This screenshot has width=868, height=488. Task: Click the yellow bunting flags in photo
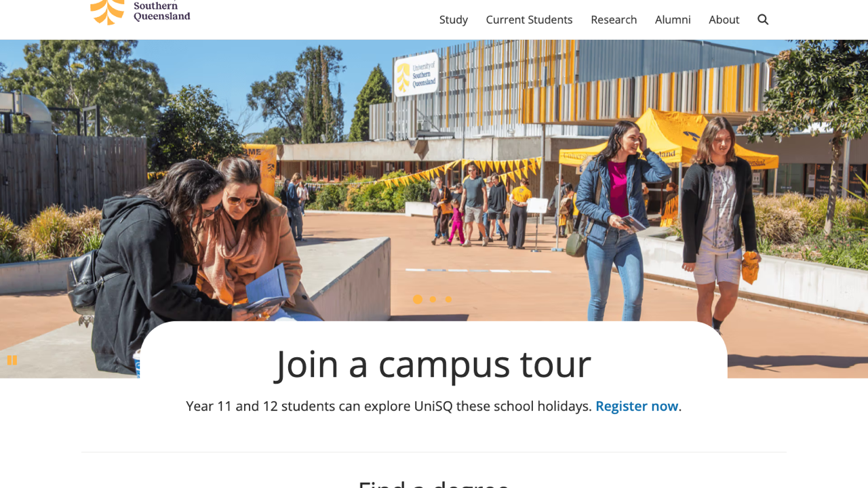461,172
